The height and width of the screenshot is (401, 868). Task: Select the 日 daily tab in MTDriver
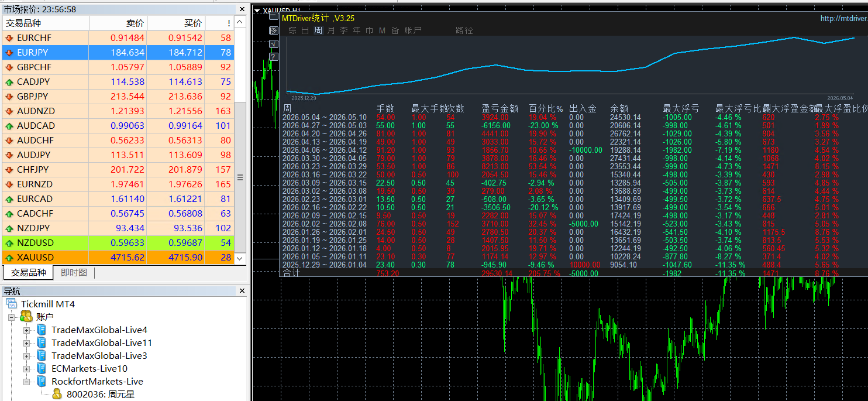coord(305,30)
